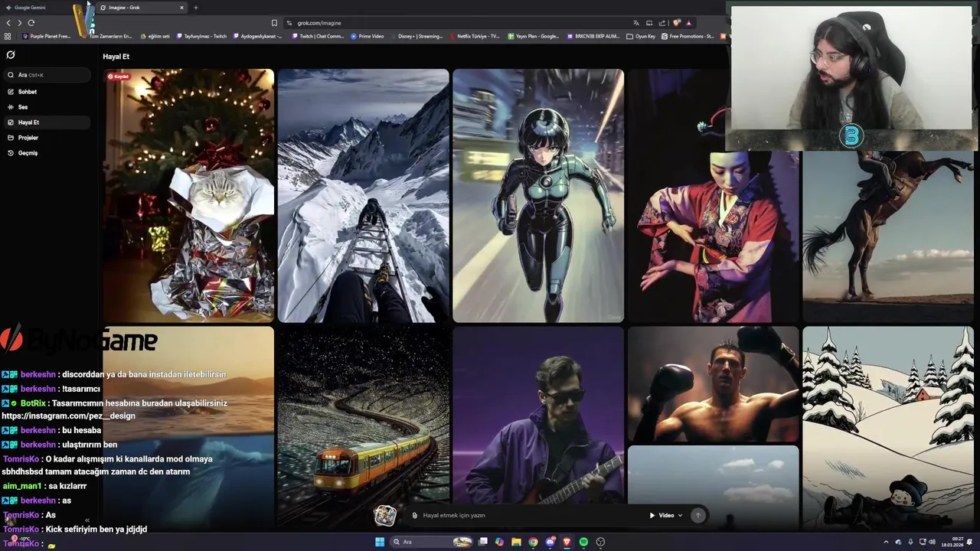The width and height of the screenshot is (980, 551).
Task: Show hidden system tray icons
Action: tap(887, 542)
